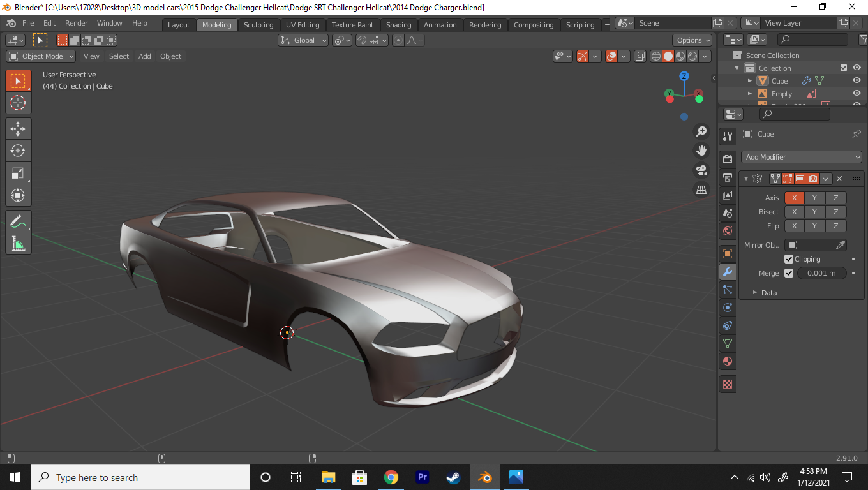The height and width of the screenshot is (490, 868).
Task: Switch to the Sculpting workspace tab
Action: point(258,25)
